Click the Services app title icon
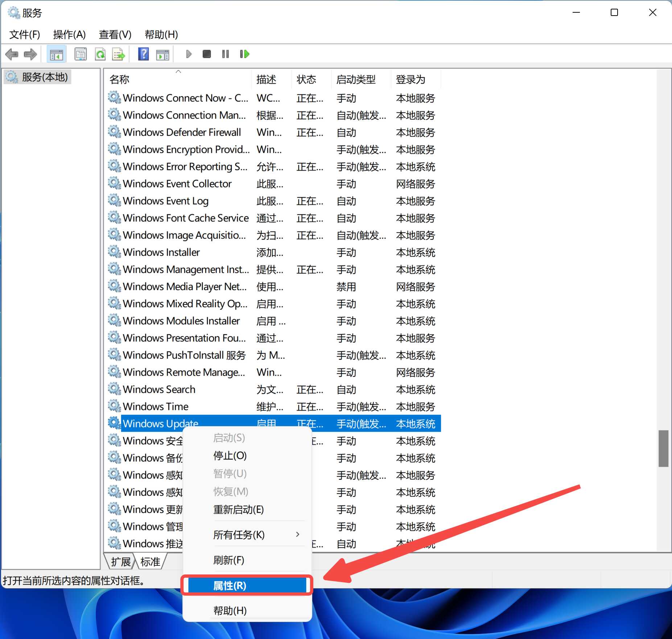 [x=13, y=13]
